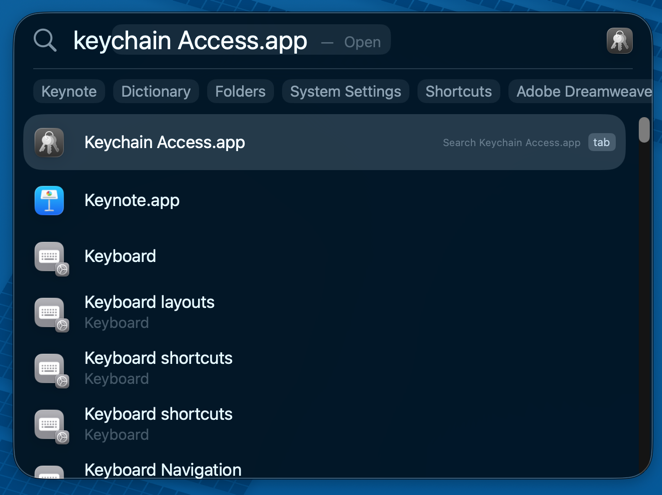Open the second Keyboard shortcuts result
Image resolution: width=662 pixels, height=495 pixels.
pyautogui.click(x=324, y=424)
